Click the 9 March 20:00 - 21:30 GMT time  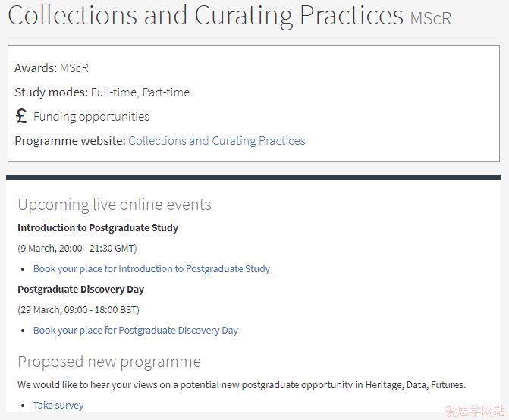[77, 249]
